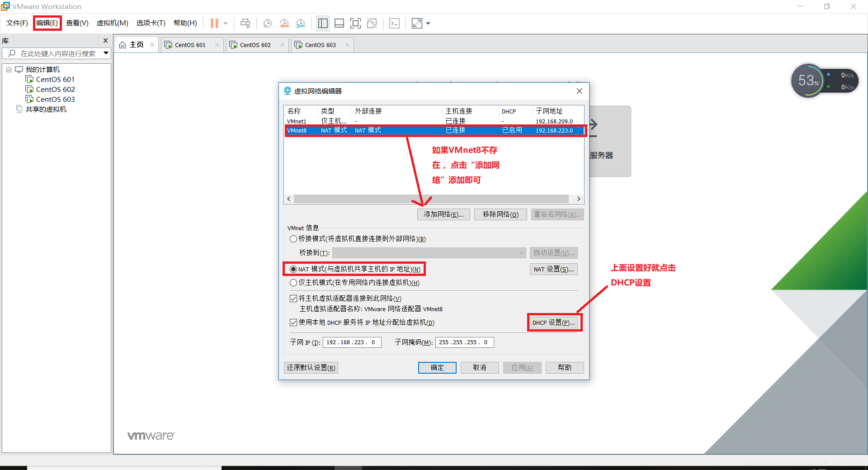Select the VMnet1 row in network list
This screenshot has height=470, width=868.
[x=434, y=121]
